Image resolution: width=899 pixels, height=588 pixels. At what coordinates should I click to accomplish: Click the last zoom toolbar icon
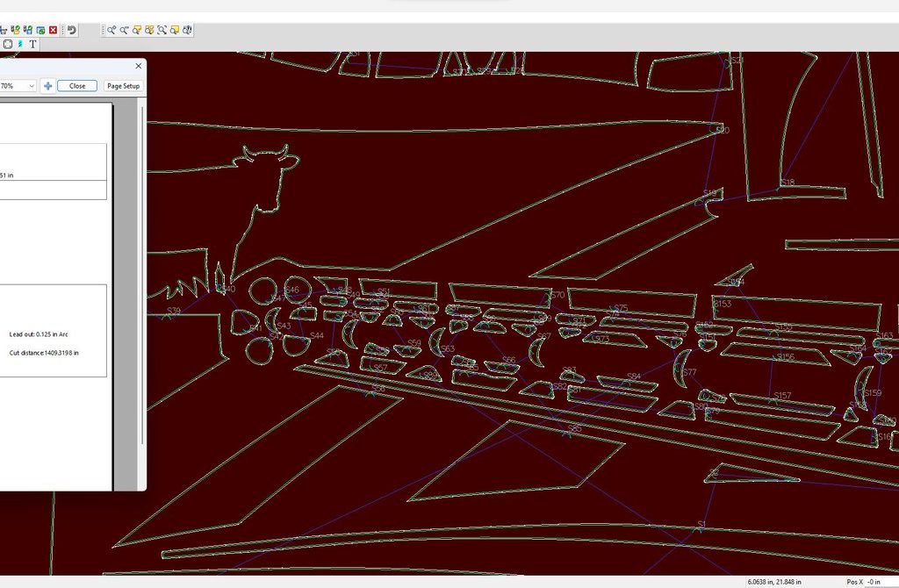click(187, 30)
